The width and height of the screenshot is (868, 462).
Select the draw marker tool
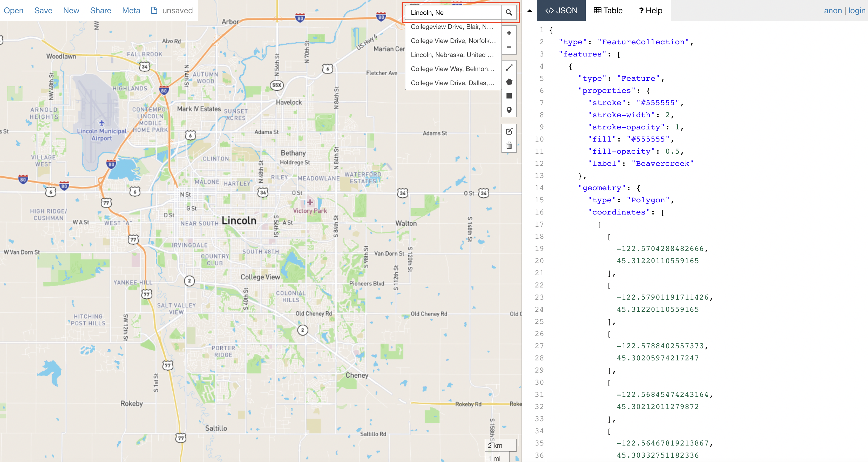tap(509, 110)
